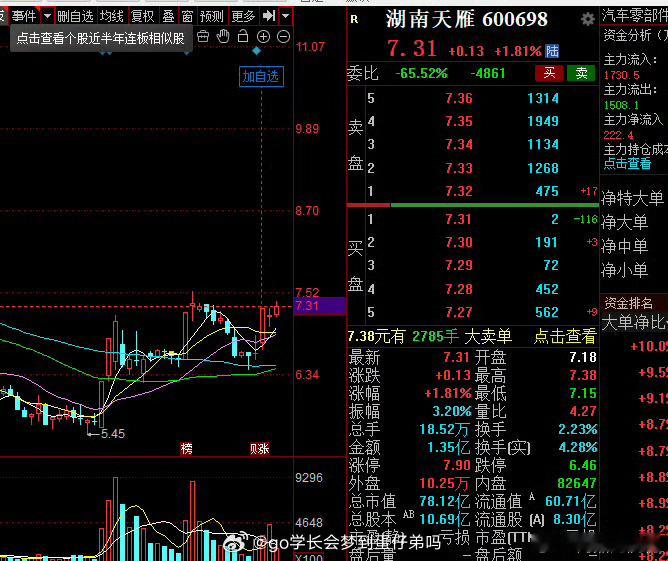The height and width of the screenshot is (561, 668).
Task: Click the 净小单 row label
Action: tap(625, 270)
